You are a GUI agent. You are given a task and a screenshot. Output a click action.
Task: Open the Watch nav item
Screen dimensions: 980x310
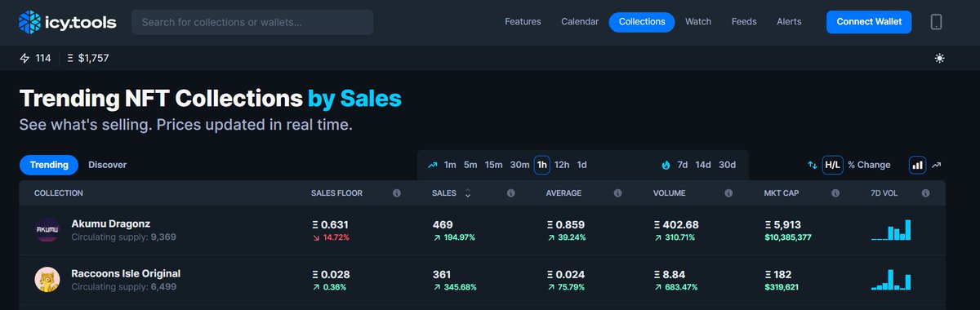point(698,22)
